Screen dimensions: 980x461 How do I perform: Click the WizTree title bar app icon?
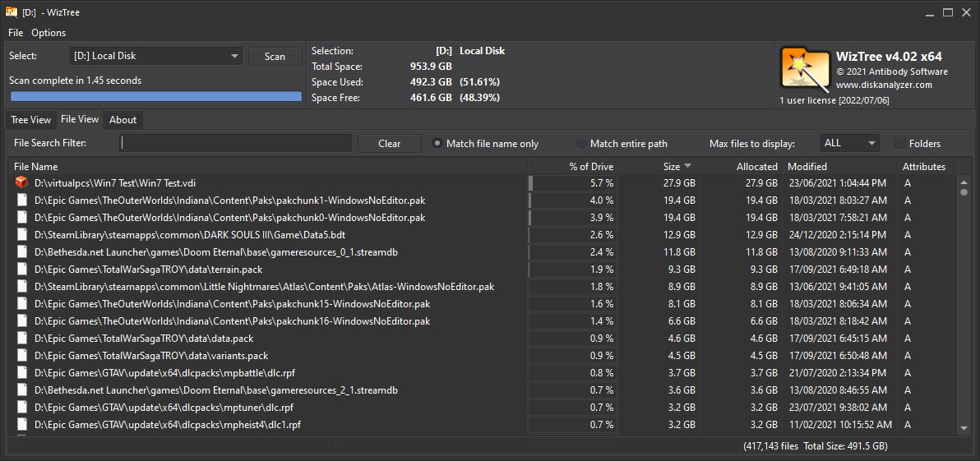pos(12,12)
